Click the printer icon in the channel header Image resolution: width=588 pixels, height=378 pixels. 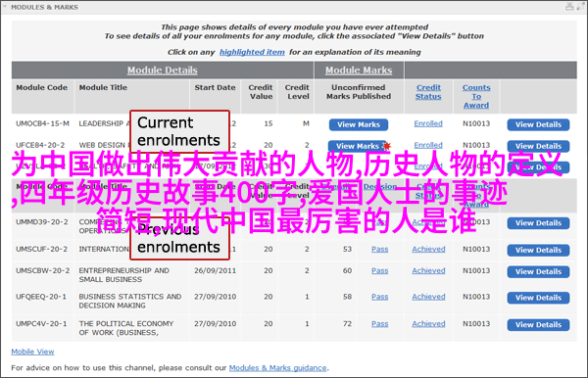(x=569, y=7)
